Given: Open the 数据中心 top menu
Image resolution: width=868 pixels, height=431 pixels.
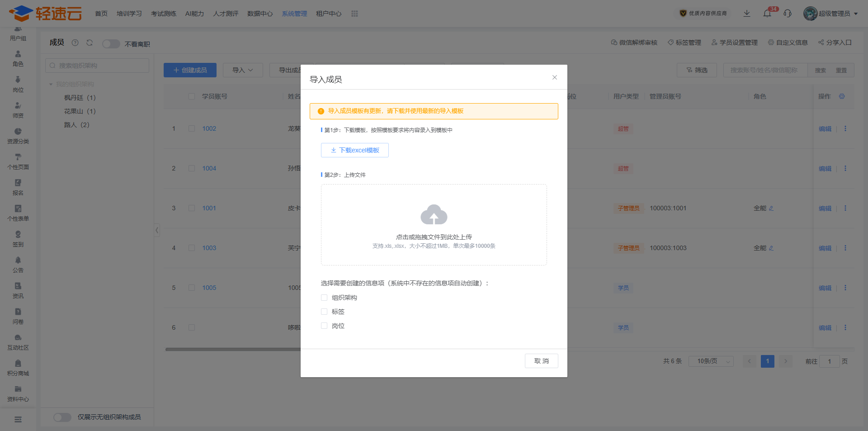Looking at the screenshot, I should [x=260, y=14].
